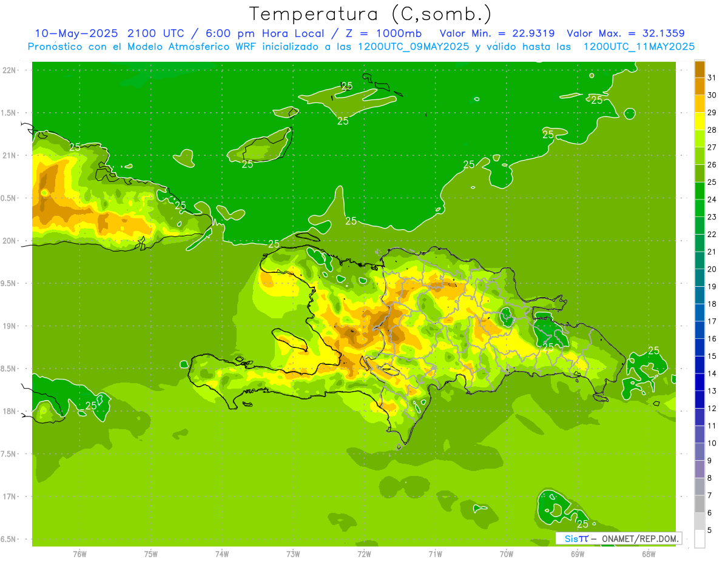Click the "Valor Max. = 32.1359" readout

(625, 33)
